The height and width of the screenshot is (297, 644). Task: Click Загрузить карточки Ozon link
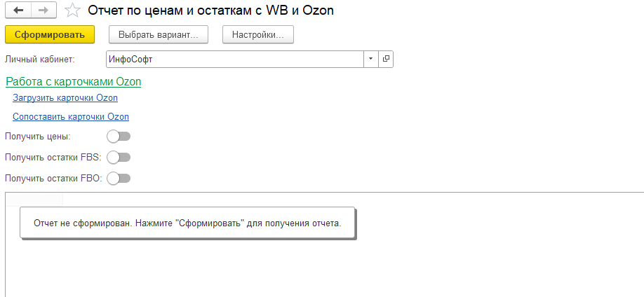click(x=65, y=98)
